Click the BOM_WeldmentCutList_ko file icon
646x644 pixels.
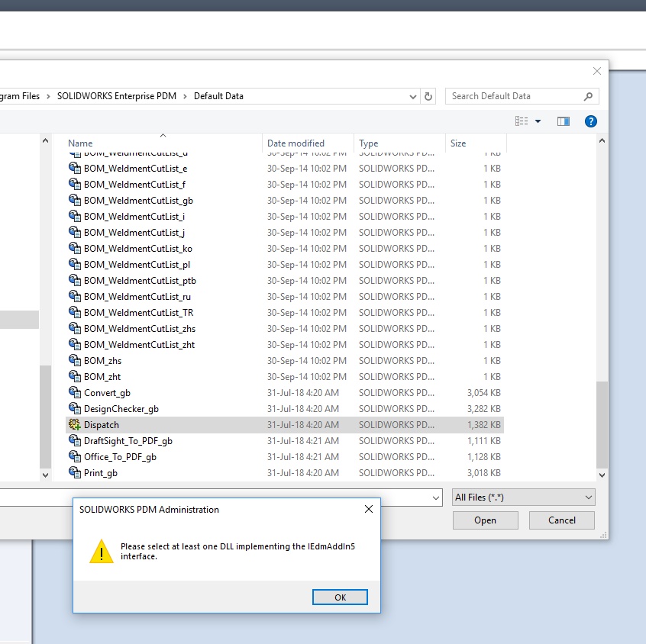[75, 248]
